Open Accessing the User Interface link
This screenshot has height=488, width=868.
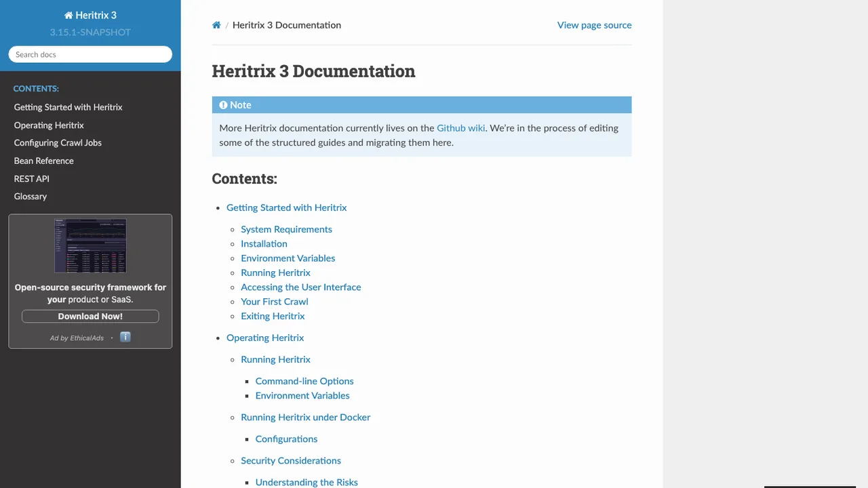[x=300, y=287]
